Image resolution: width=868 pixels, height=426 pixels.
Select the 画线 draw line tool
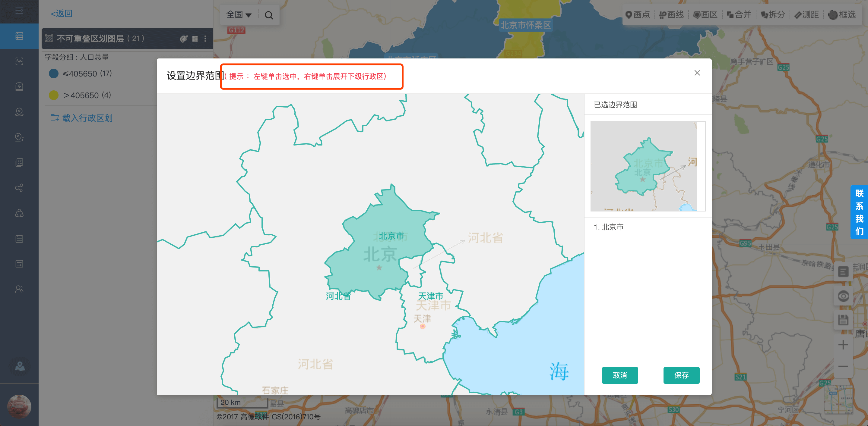tap(671, 14)
